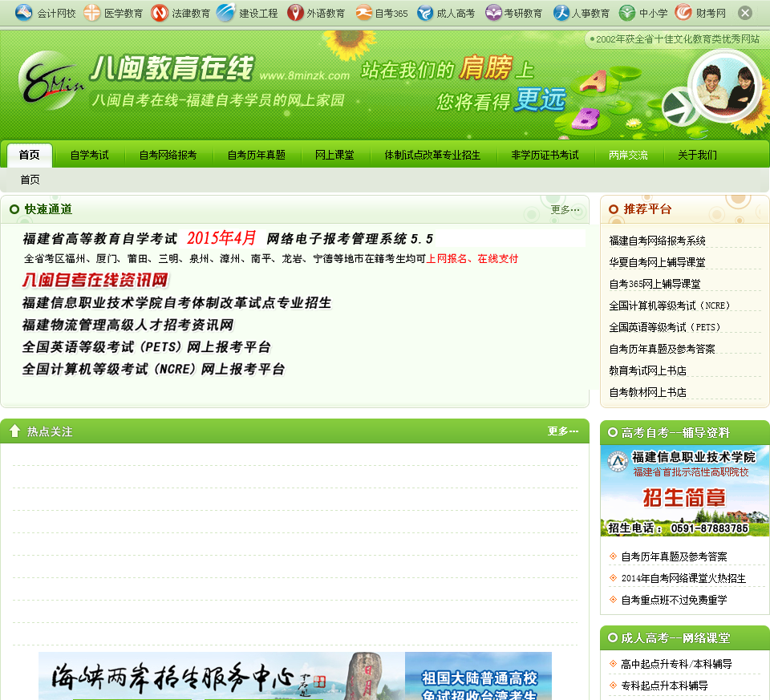Open the 体制试点改革专业招生 menu item
Viewport: 770px width, 700px height.
coord(432,155)
